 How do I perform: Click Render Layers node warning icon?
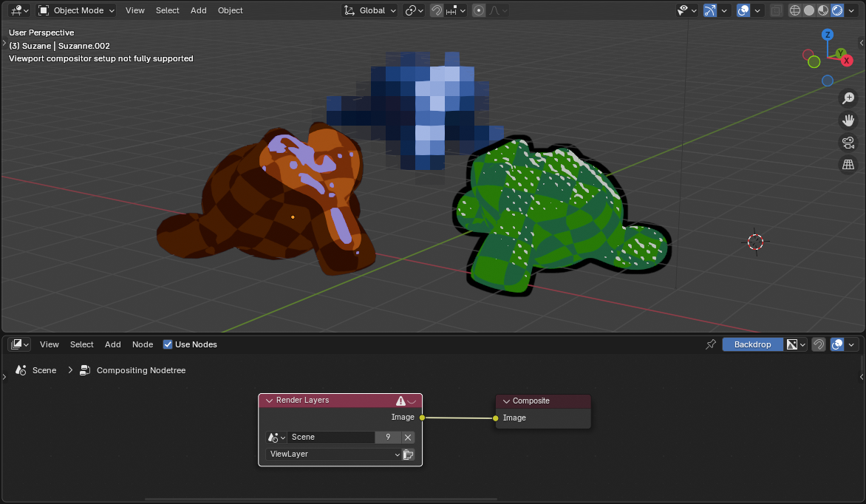(x=401, y=401)
